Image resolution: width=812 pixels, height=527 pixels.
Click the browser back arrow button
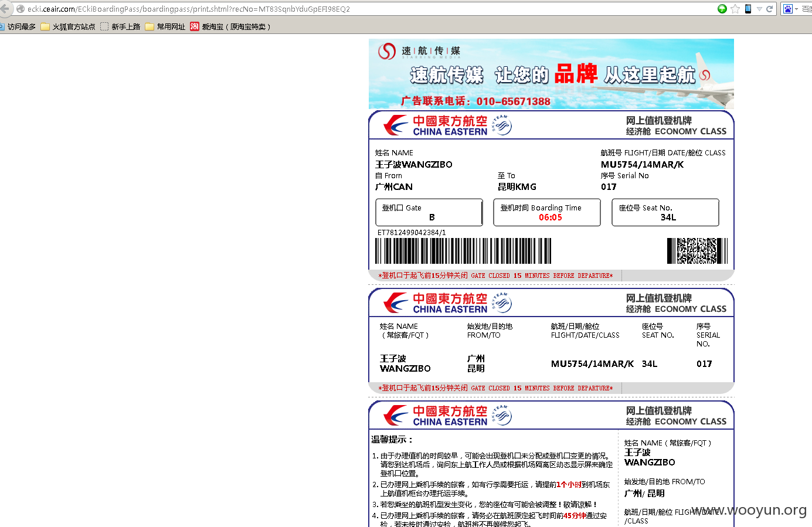coord(4,9)
